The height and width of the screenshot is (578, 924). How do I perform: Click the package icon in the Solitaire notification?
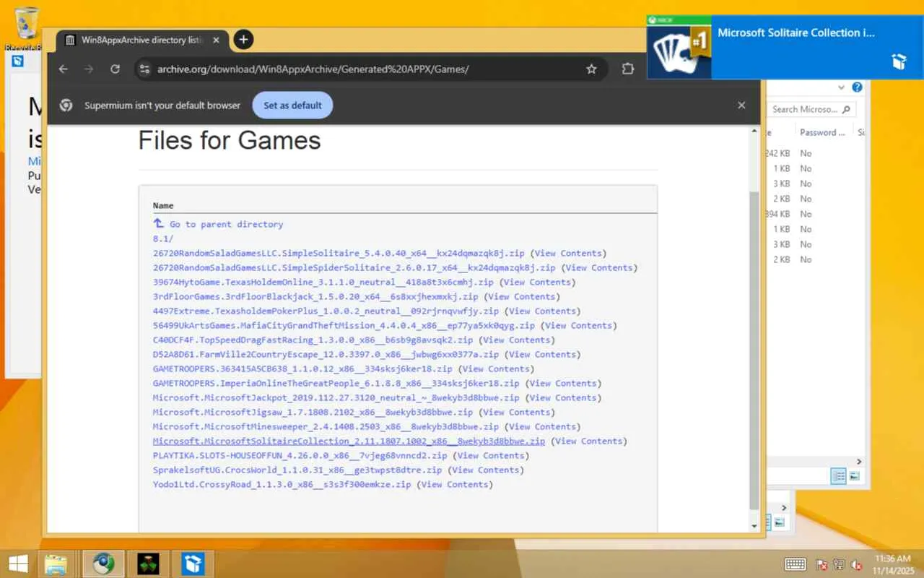coord(899,61)
